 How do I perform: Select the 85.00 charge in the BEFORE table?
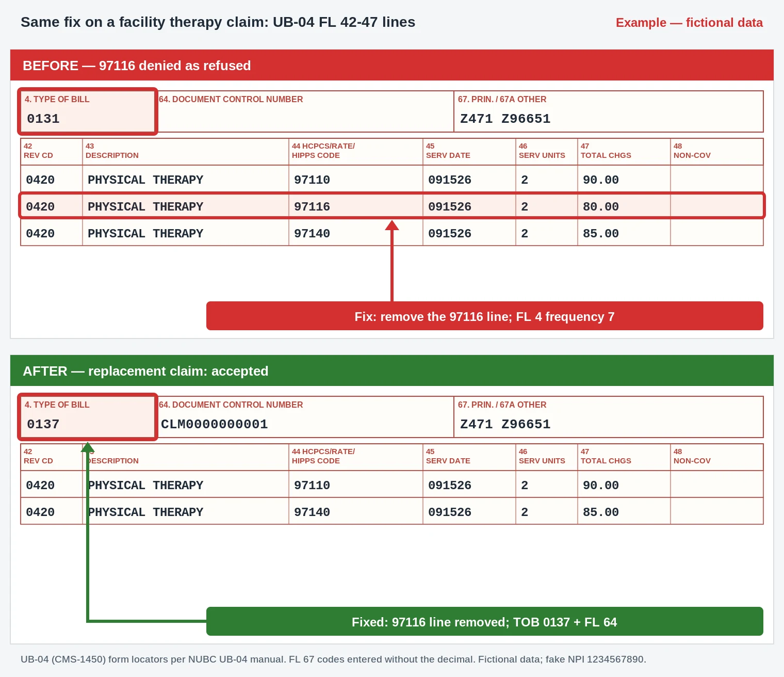tap(601, 234)
